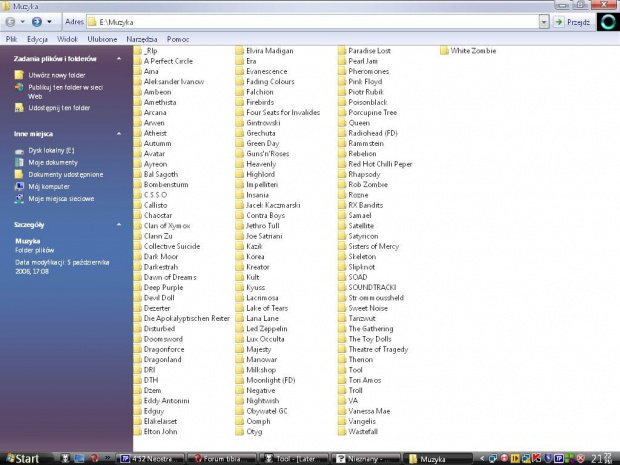Select the Die Apokalyptischen Reiter folder name
Image resolution: width=620 pixels, height=465 pixels.
(x=187, y=318)
